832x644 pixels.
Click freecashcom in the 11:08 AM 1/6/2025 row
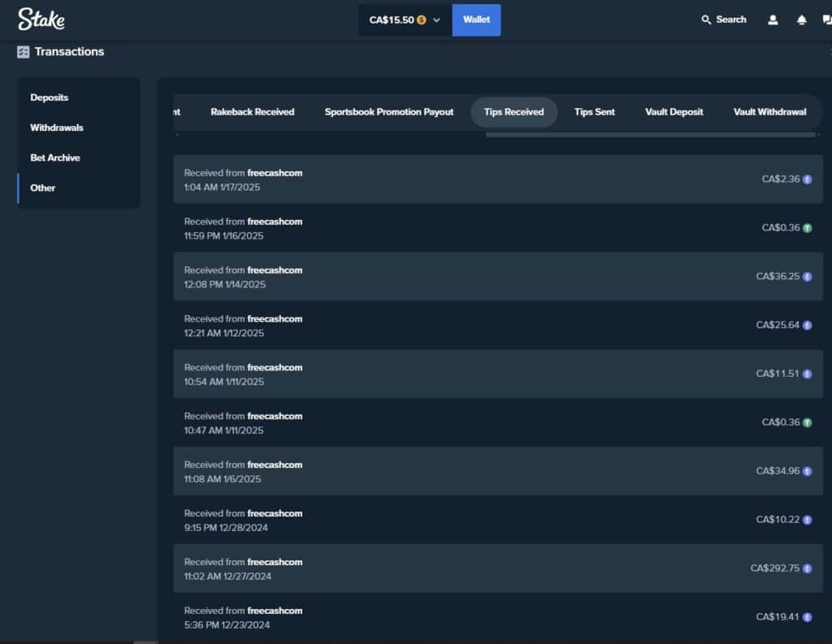[275, 465]
